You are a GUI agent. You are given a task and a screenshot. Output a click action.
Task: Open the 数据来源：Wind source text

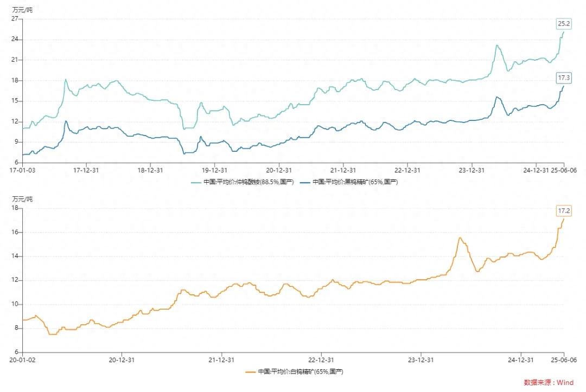point(549,382)
